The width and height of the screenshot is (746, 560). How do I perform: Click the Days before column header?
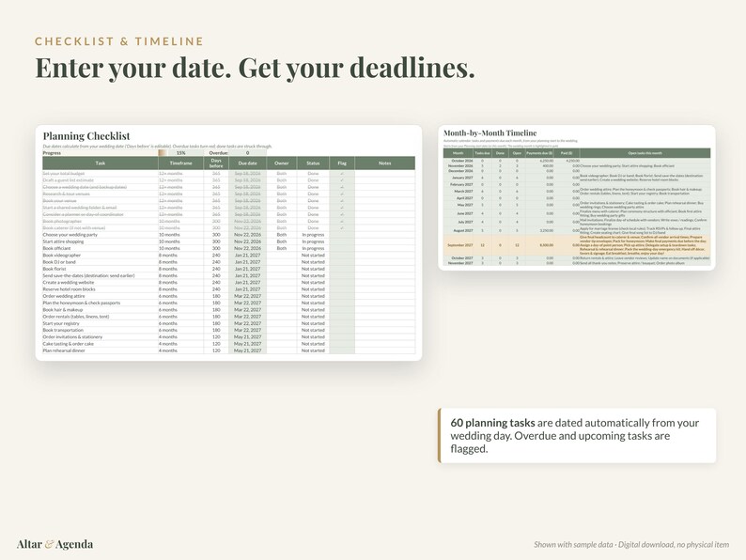(x=216, y=163)
